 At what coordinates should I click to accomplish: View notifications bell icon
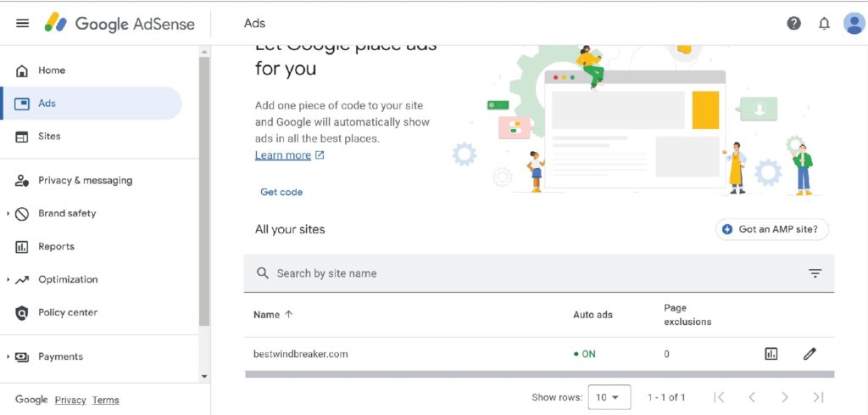pyautogui.click(x=824, y=24)
